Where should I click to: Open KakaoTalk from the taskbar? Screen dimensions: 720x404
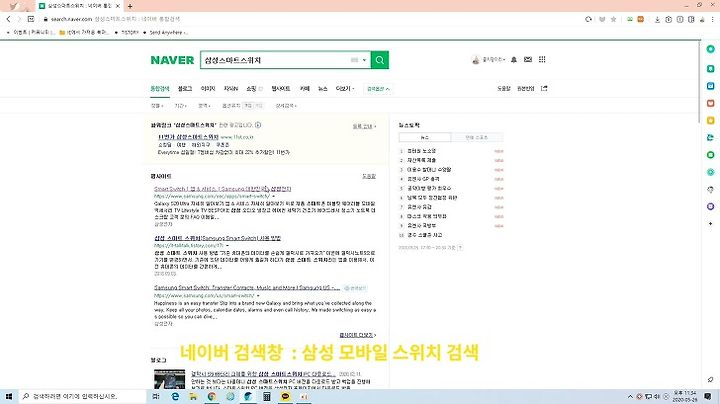point(285,396)
